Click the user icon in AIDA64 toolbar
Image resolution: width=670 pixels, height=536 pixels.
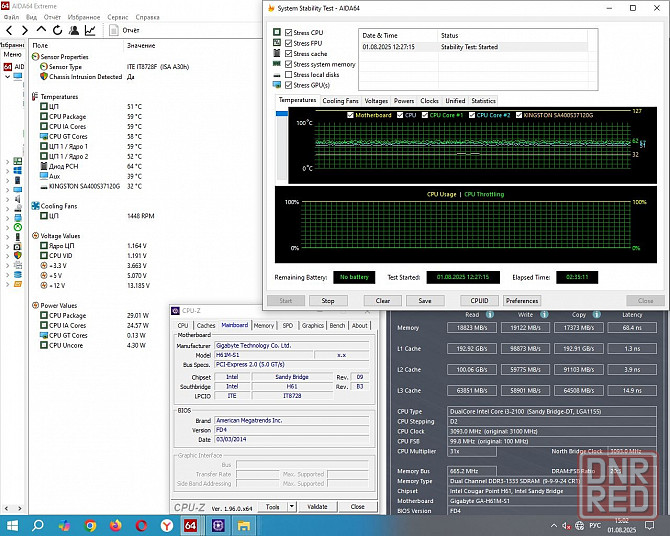click(x=74, y=30)
